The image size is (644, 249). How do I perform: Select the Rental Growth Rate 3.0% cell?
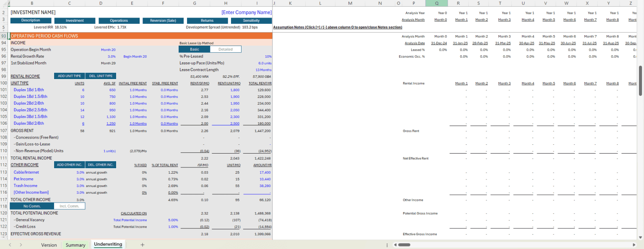(112, 56)
